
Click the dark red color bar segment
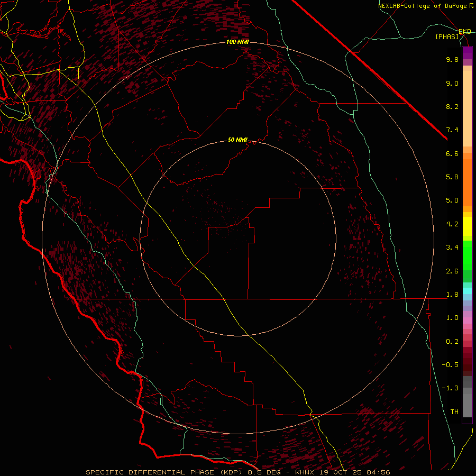point(467,361)
